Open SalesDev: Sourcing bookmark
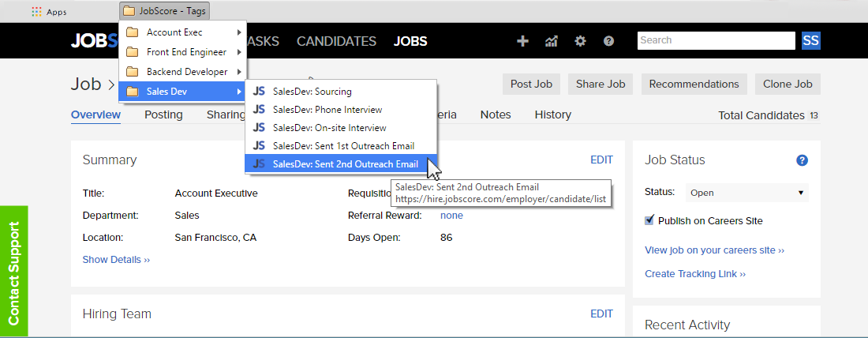Image resolution: width=868 pixels, height=338 pixels. pyautogui.click(x=341, y=92)
